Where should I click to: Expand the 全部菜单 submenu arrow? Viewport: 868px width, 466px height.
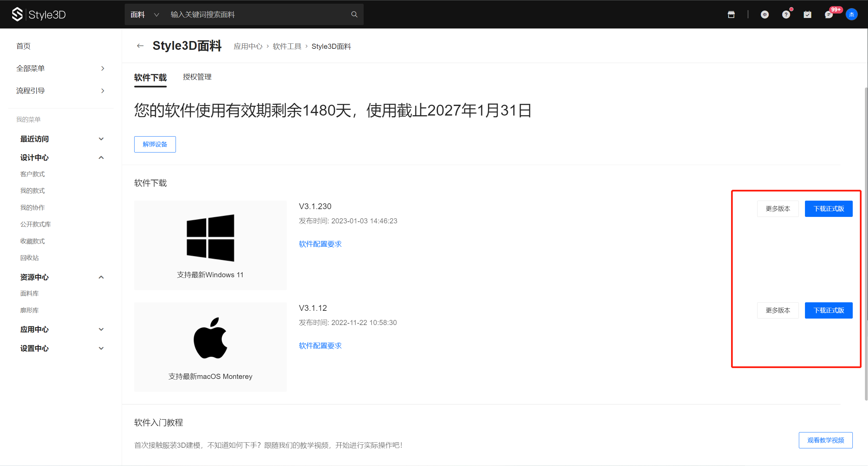tap(103, 68)
